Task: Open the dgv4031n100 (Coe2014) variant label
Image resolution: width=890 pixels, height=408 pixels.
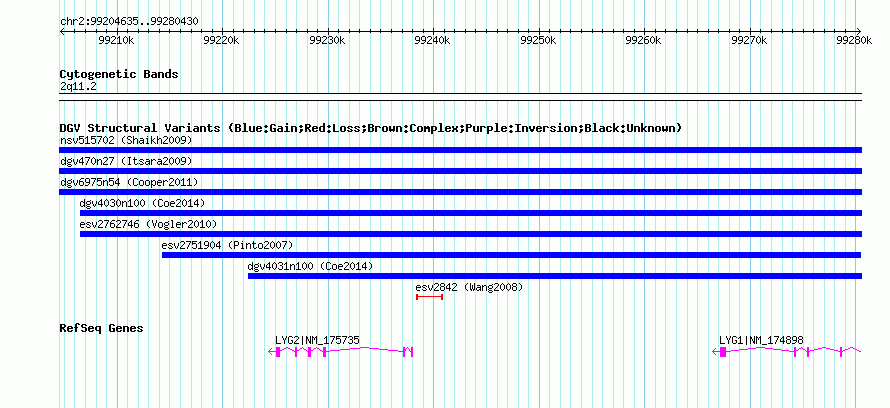Action: (310, 266)
